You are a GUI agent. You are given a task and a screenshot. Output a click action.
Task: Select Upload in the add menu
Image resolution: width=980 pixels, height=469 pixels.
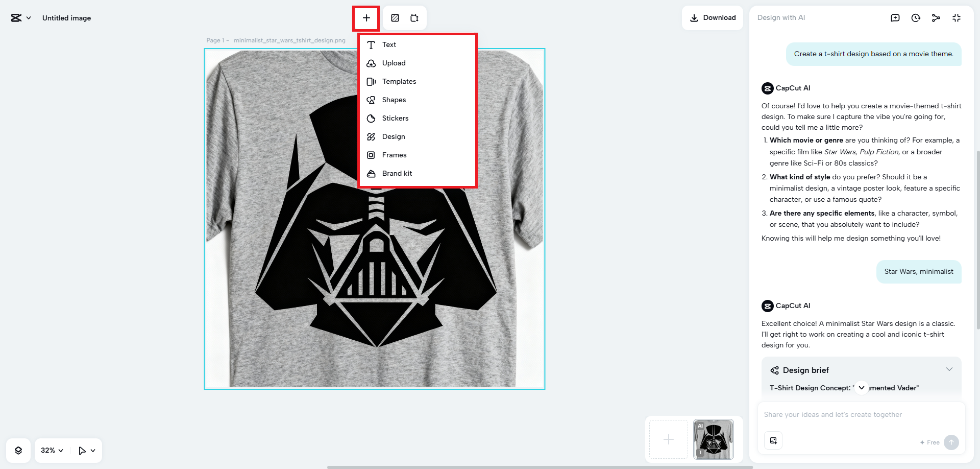coord(418,63)
